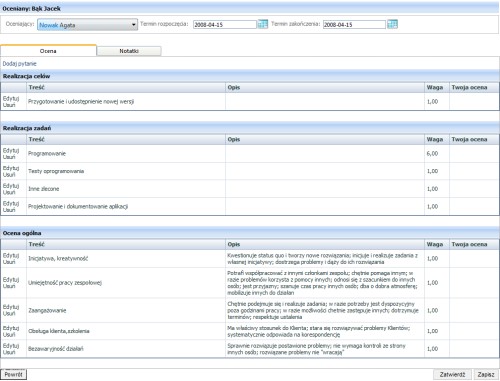This screenshot has height=381, width=500.
Task: Click Usuń for Testy oprogramowania row
Action: (x=9, y=174)
